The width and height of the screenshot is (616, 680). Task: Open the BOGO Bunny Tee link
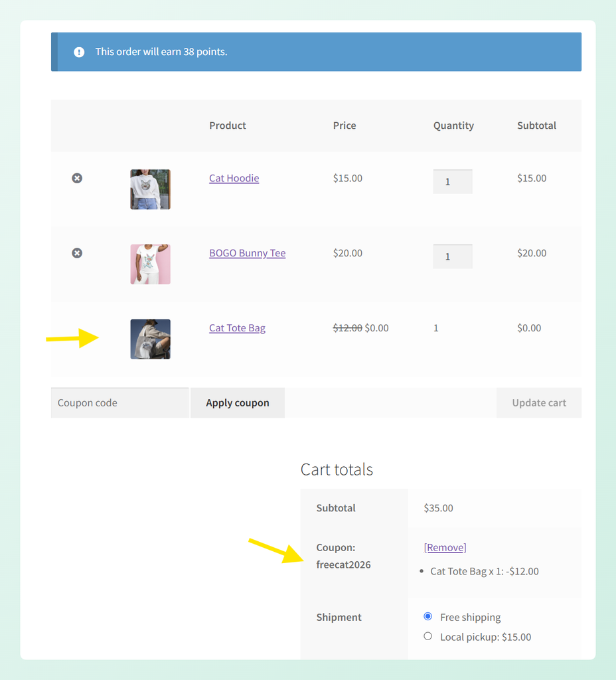[248, 253]
